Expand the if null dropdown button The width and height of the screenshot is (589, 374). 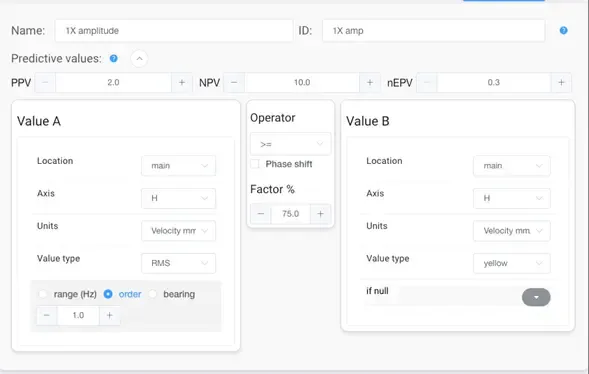pos(536,297)
